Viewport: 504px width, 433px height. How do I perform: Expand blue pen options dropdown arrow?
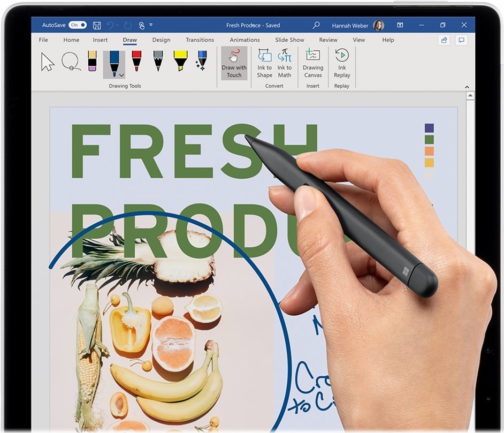click(121, 75)
